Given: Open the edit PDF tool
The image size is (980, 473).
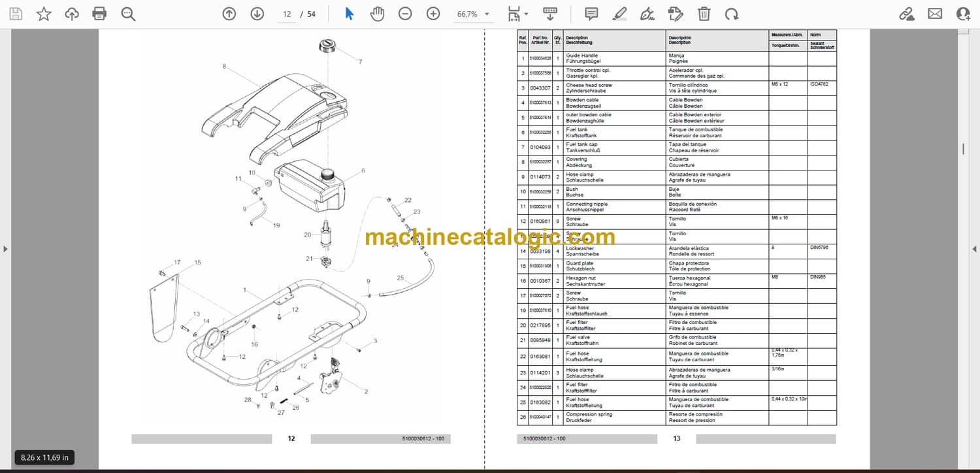Looking at the screenshot, I should pyautogui.click(x=676, y=14).
